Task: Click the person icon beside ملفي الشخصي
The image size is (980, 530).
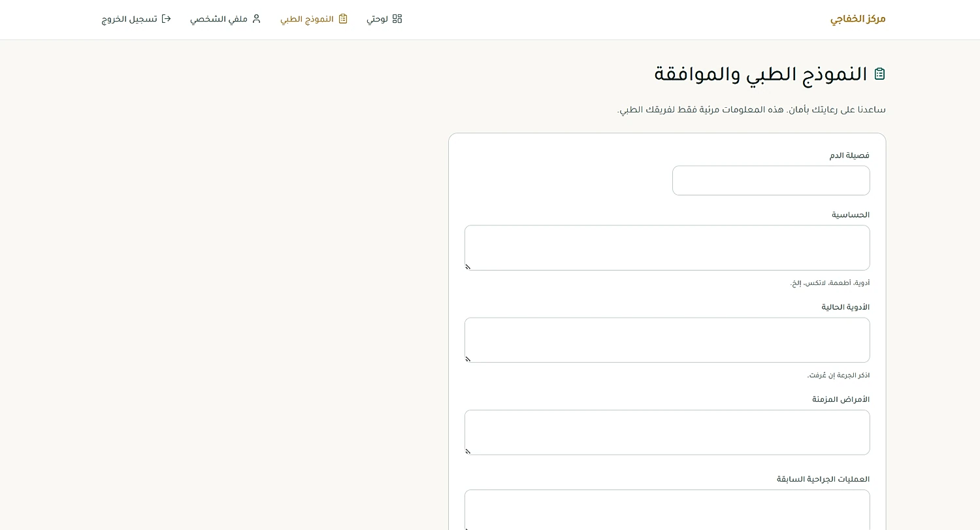Action: click(256, 19)
